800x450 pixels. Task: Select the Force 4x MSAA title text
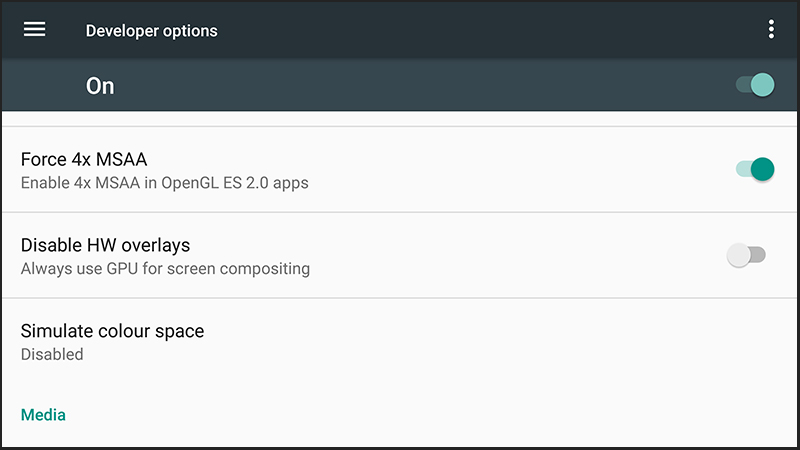[x=84, y=159]
